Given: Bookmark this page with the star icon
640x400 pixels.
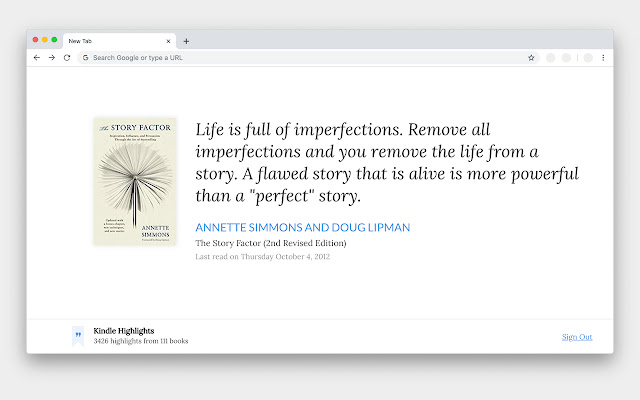Looking at the screenshot, I should click(x=531, y=58).
